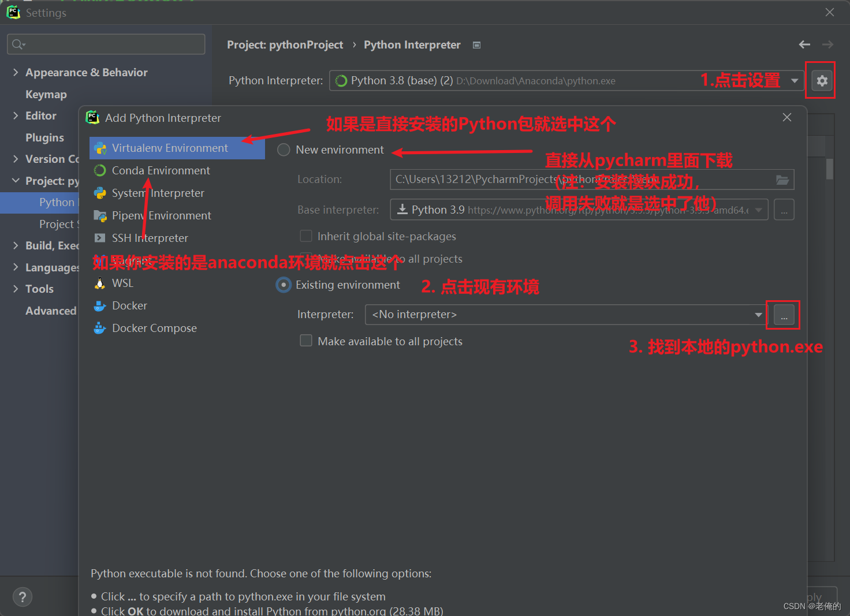Click the Project: pythonProject breadcrumb

[x=285, y=45]
